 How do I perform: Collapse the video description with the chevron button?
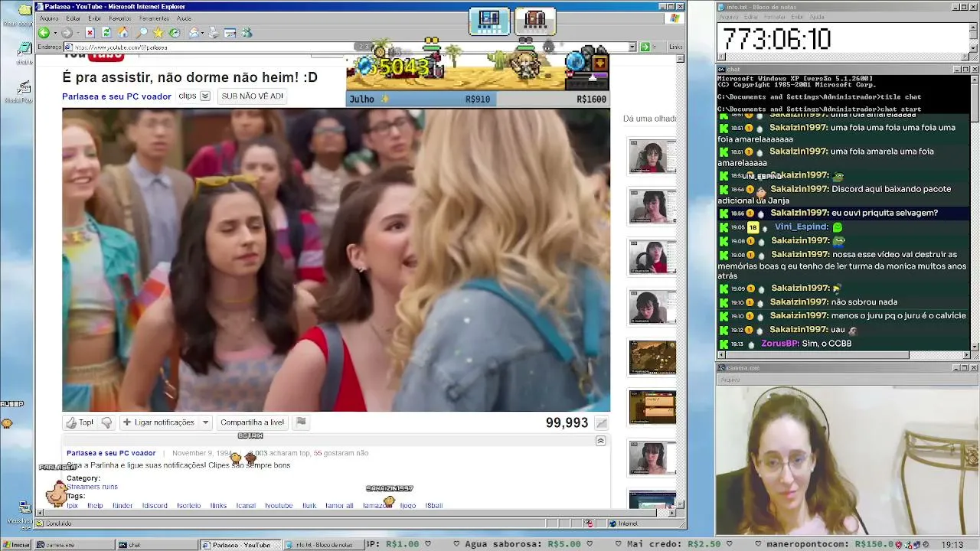[600, 441]
